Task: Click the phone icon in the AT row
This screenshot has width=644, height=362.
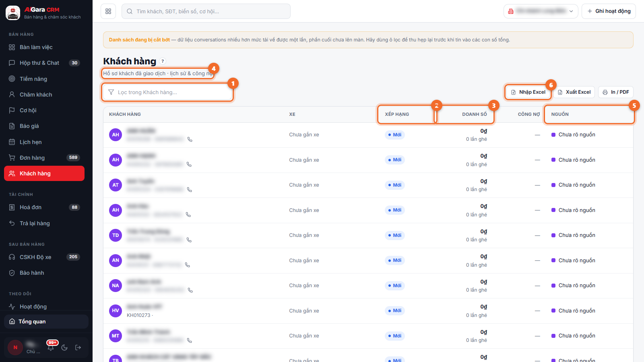Action: 189,189
